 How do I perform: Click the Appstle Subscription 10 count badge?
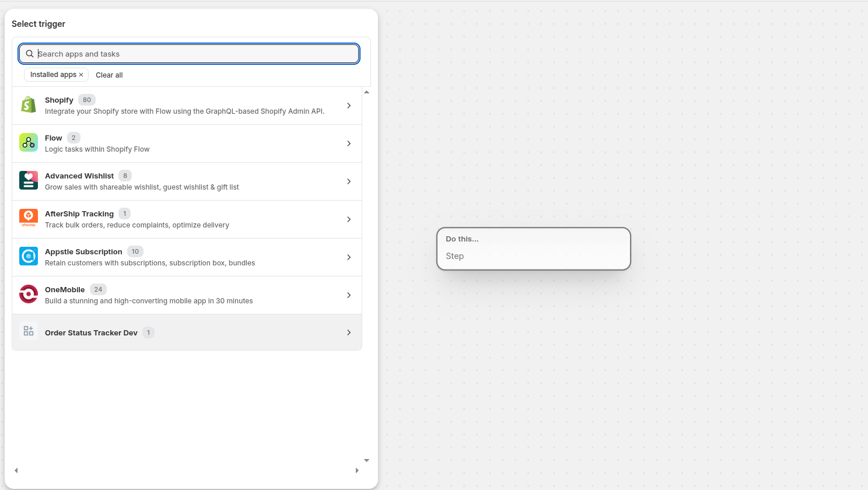(x=135, y=251)
